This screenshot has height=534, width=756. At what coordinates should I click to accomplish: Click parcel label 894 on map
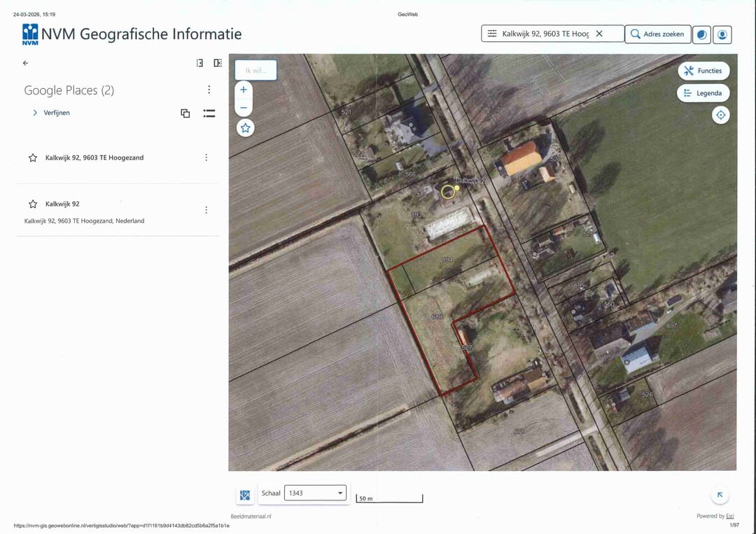[x=447, y=260]
